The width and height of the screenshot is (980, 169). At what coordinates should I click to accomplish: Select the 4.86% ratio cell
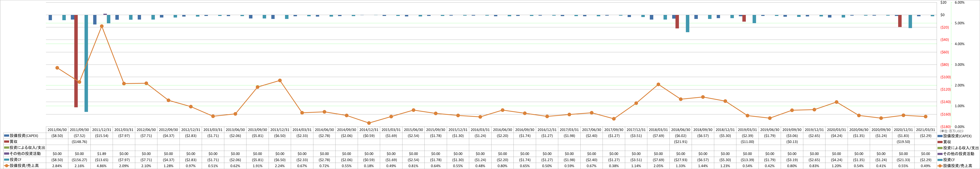click(x=102, y=166)
